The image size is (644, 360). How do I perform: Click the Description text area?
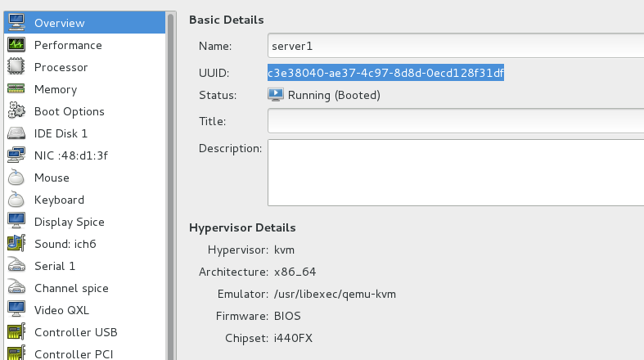456,173
